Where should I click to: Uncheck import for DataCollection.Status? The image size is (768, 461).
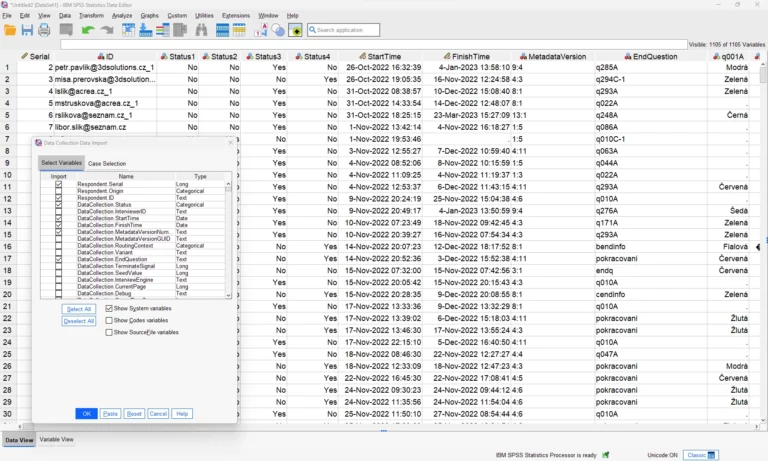(58, 205)
